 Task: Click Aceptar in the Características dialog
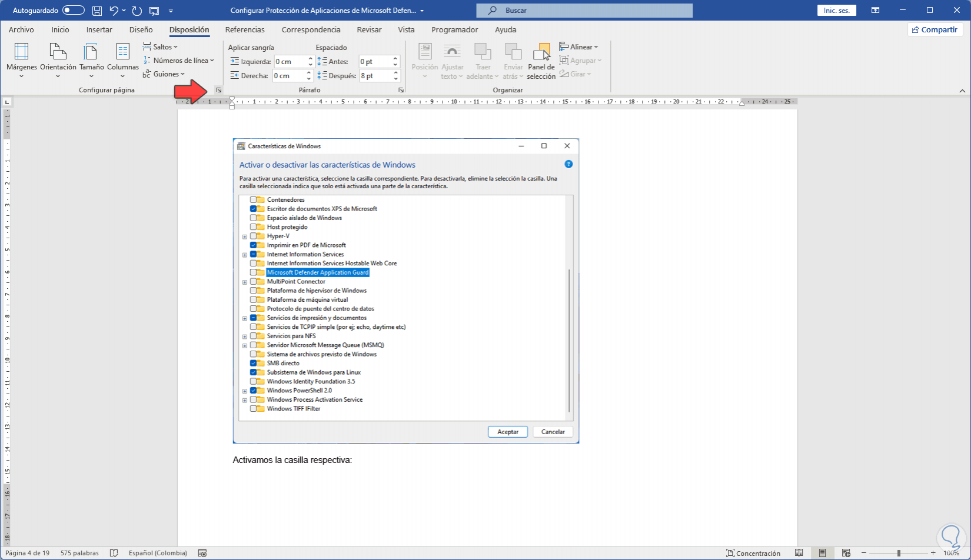[508, 432]
